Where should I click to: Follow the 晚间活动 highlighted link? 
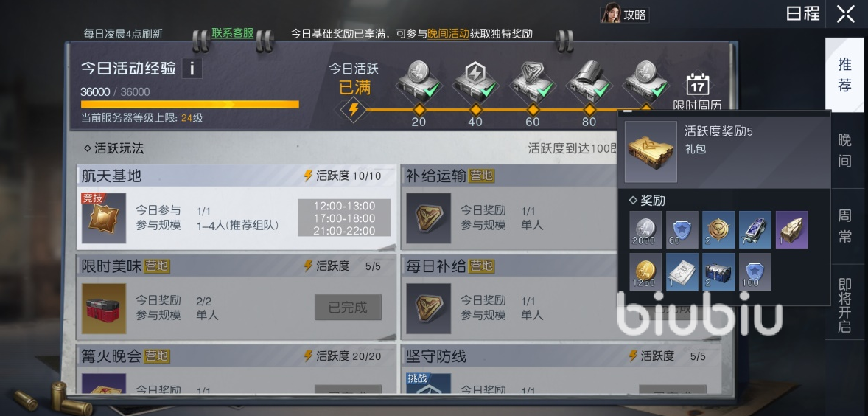click(x=449, y=34)
